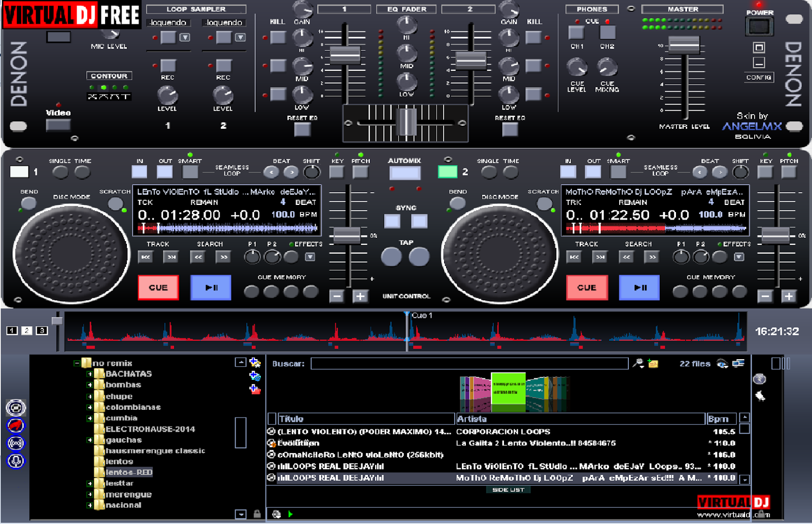Screen dimensions: 812x524
Task: Click deck 1 pitch minus button
Action: tap(336, 296)
